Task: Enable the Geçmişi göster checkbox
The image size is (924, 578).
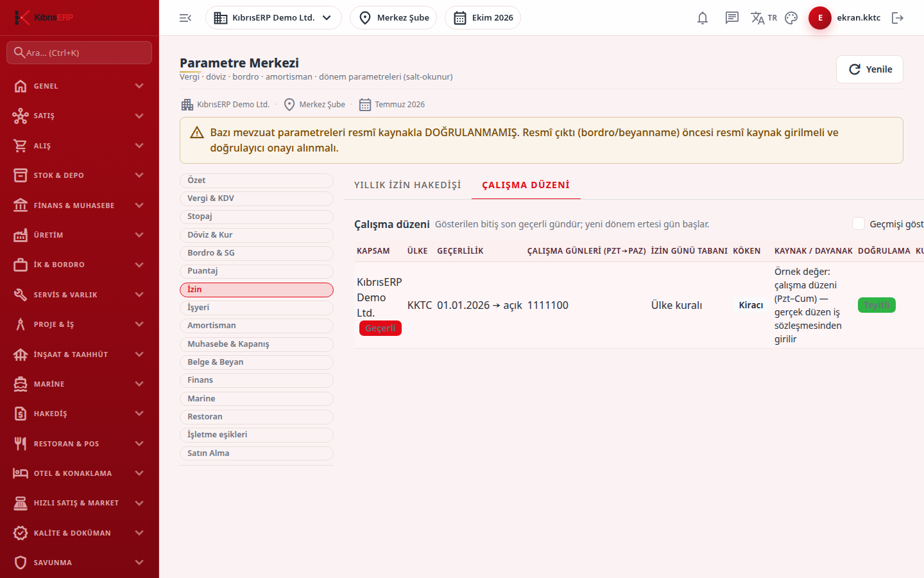Action: pyautogui.click(x=859, y=223)
